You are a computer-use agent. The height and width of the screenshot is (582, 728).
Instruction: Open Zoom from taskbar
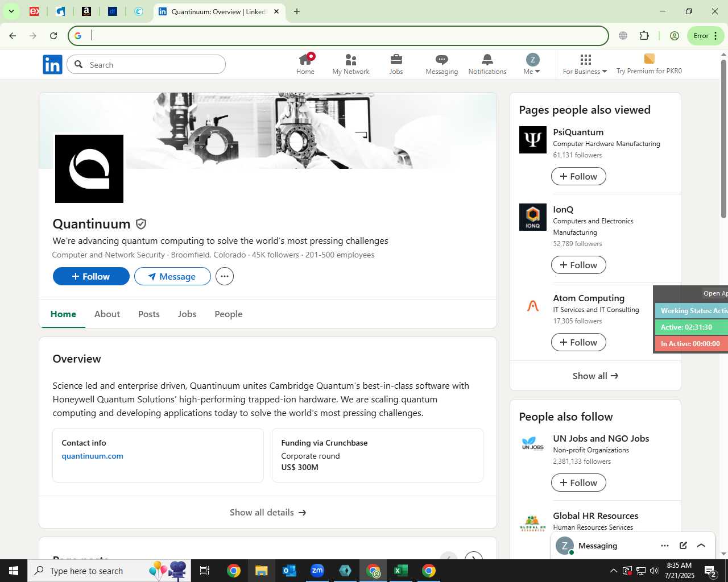[x=317, y=571]
